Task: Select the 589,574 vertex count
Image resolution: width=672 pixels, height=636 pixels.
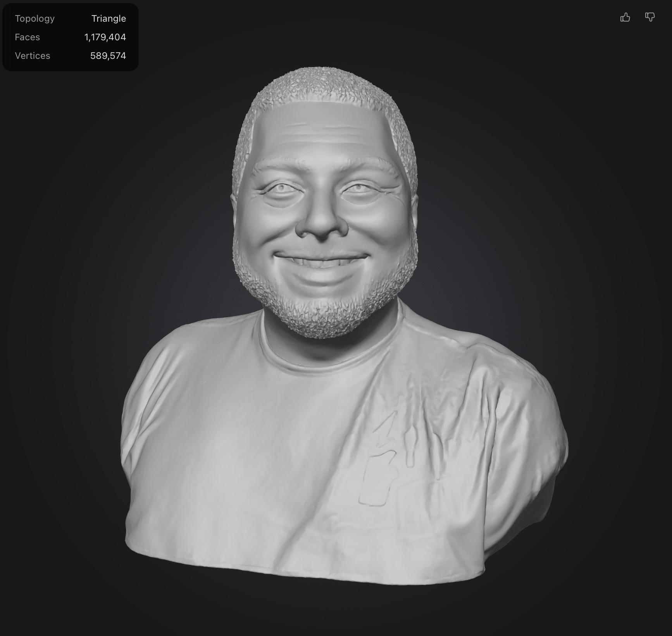Action: [108, 56]
